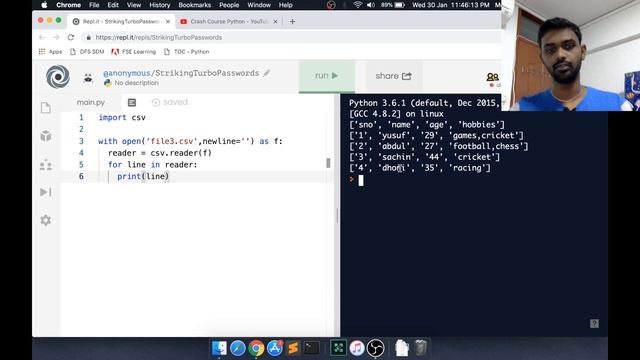Edit repl name with pencil icon
Image resolution: width=640 pixels, height=360 pixels.
[267, 73]
